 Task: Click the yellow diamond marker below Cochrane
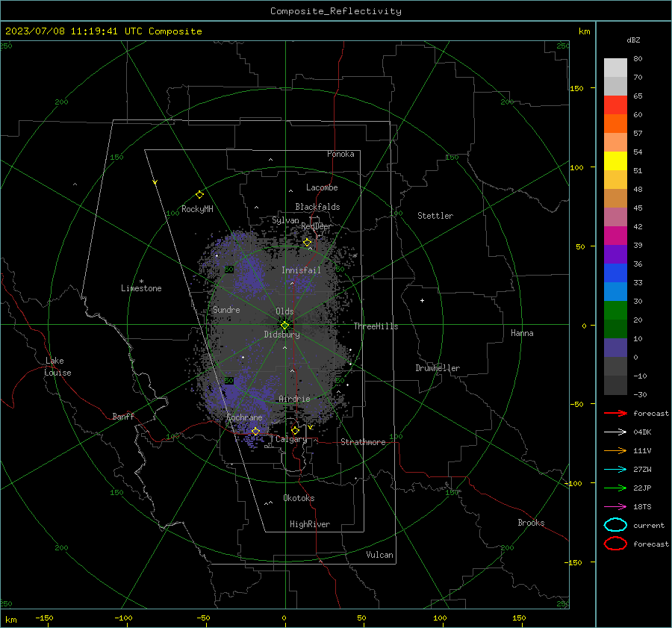255,431
